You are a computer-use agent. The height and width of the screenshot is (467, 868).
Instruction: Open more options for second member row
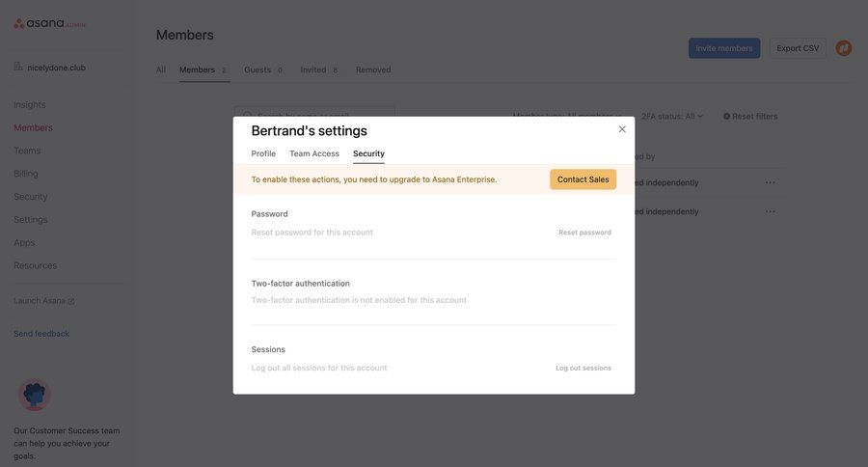pyautogui.click(x=770, y=211)
